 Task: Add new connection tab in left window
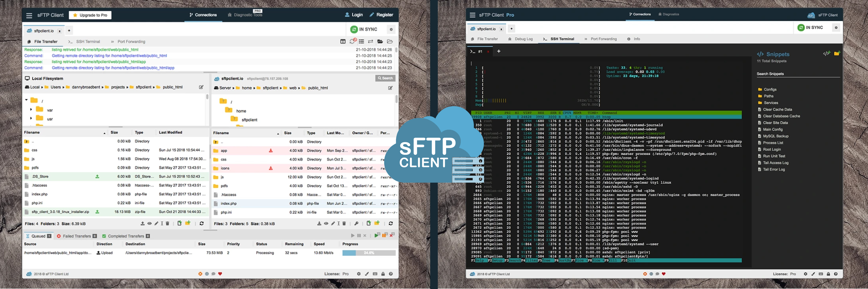[x=69, y=31]
